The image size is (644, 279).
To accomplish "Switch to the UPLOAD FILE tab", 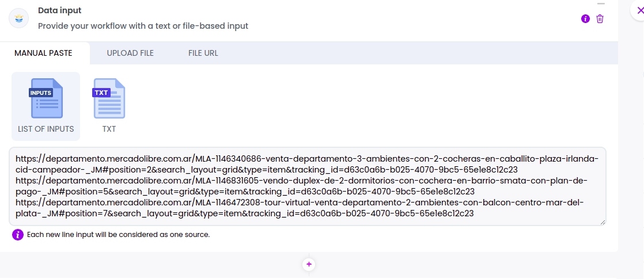I will [x=130, y=53].
